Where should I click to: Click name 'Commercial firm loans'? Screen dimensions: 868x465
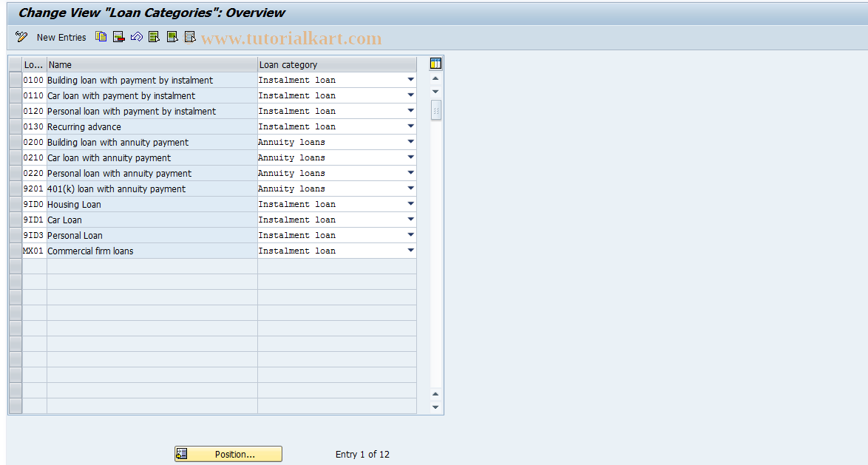point(90,251)
